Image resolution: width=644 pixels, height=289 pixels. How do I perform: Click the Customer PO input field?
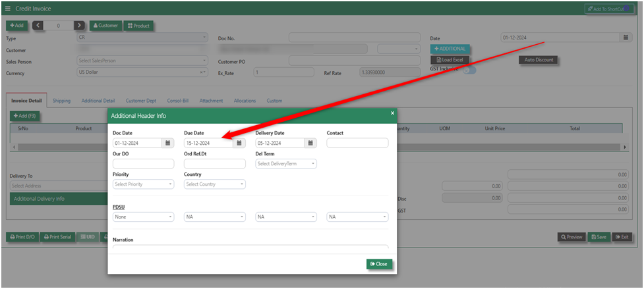click(x=355, y=61)
